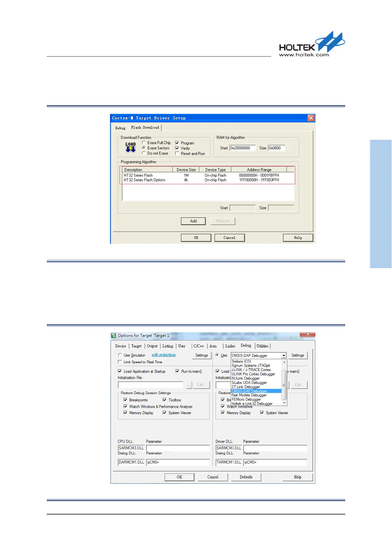
Task: Open the Utilities tab
Action: click(263, 346)
